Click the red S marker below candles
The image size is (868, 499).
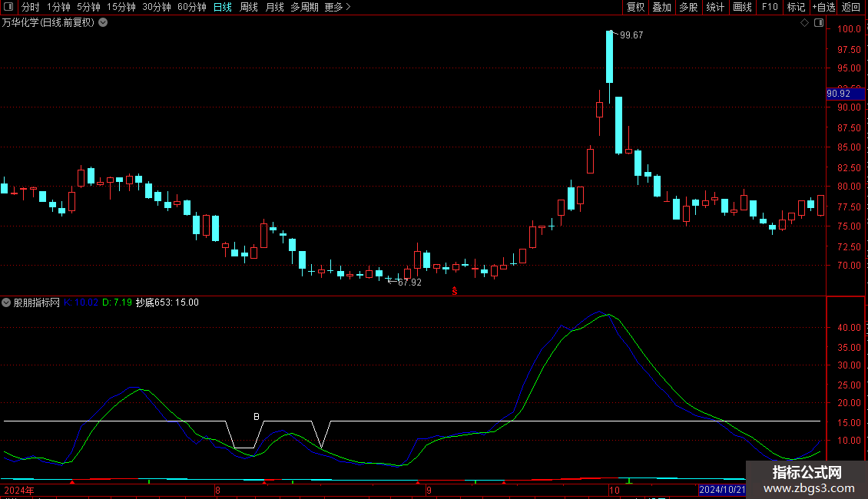point(455,291)
